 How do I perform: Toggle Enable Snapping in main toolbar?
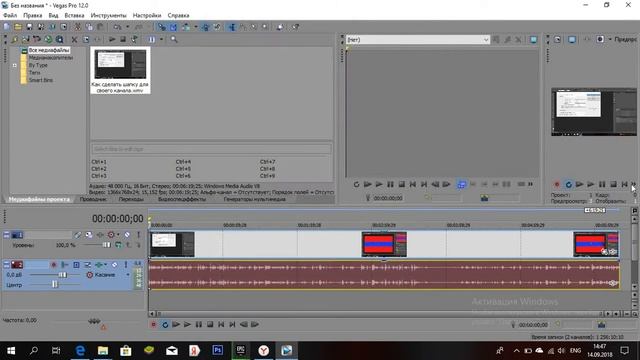[162, 27]
